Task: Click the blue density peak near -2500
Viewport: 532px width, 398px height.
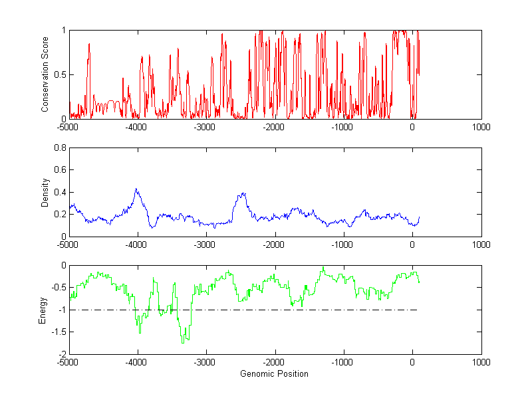Action: pos(243,194)
